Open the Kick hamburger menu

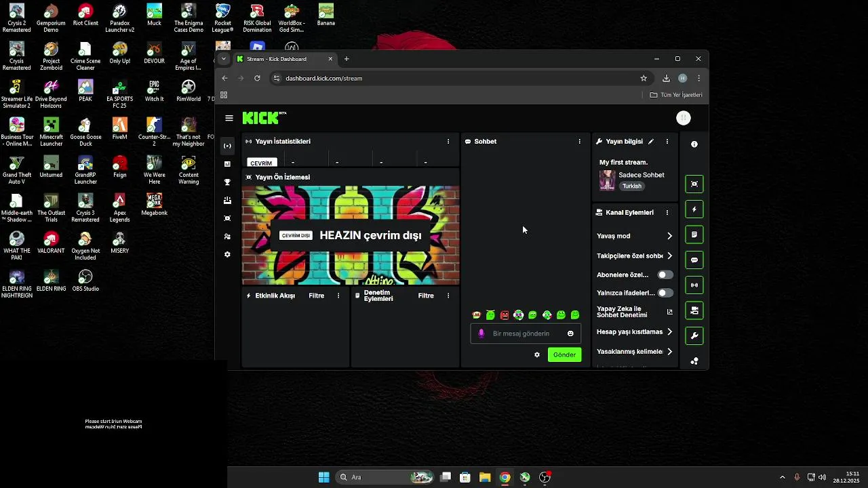[229, 118]
